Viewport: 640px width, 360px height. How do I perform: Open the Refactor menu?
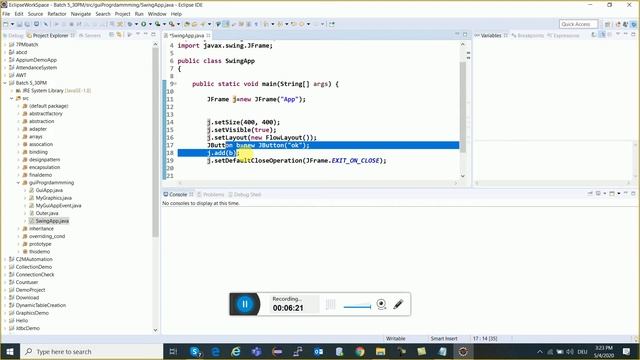57,14
